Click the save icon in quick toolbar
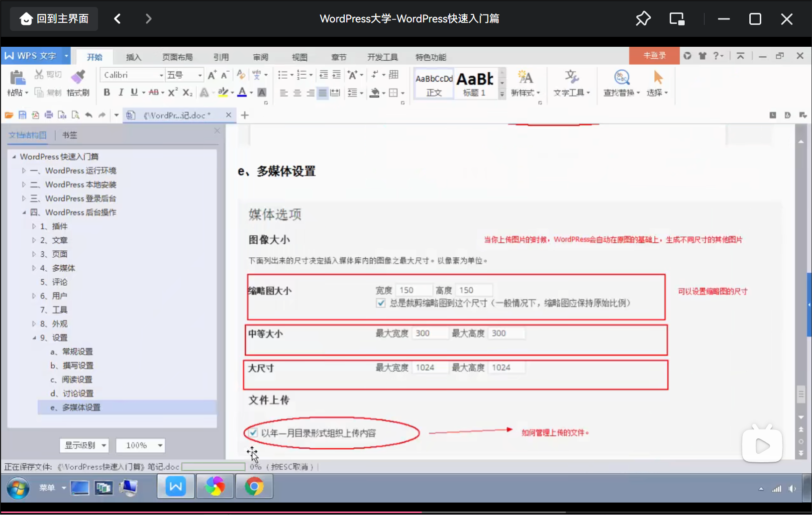The image size is (812, 515). (22, 115)
